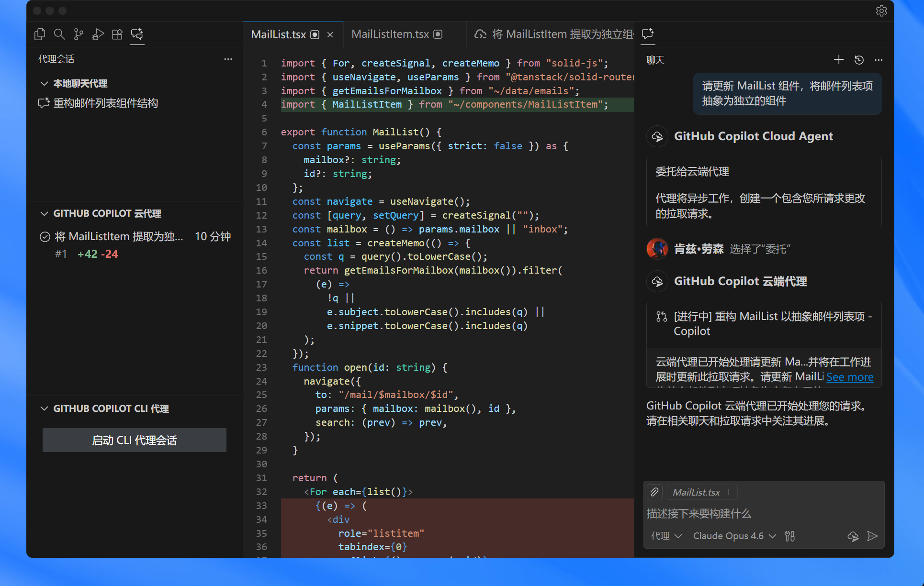Select the agent sessions chat icon in sidebar
Viewport: 924px width, 586px height.
pos(137,34)
